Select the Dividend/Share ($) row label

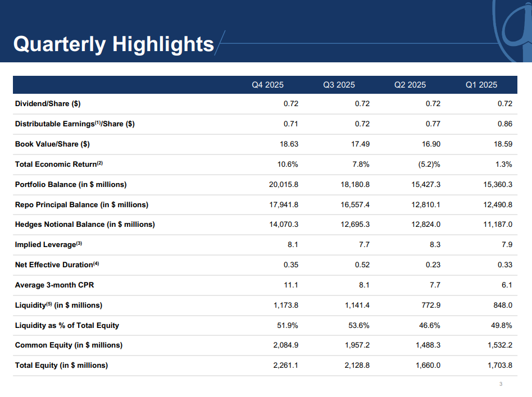[x=48, y=104]
